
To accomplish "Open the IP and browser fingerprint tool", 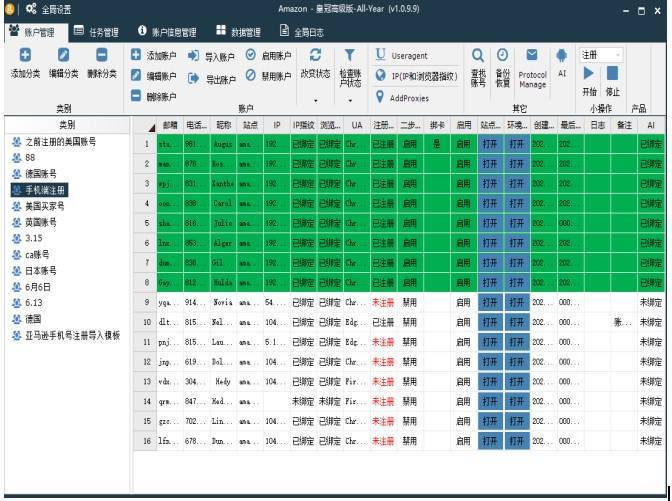I will click(x=417, y=76).
